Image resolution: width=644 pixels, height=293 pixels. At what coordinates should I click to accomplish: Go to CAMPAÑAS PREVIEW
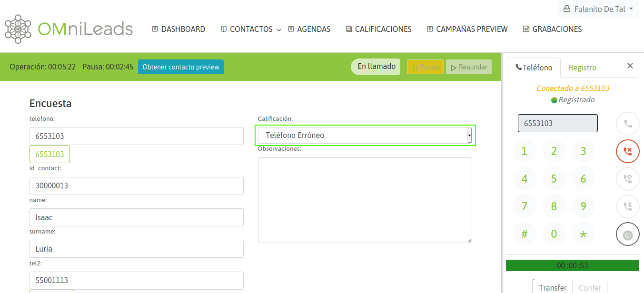click(467, 29)
